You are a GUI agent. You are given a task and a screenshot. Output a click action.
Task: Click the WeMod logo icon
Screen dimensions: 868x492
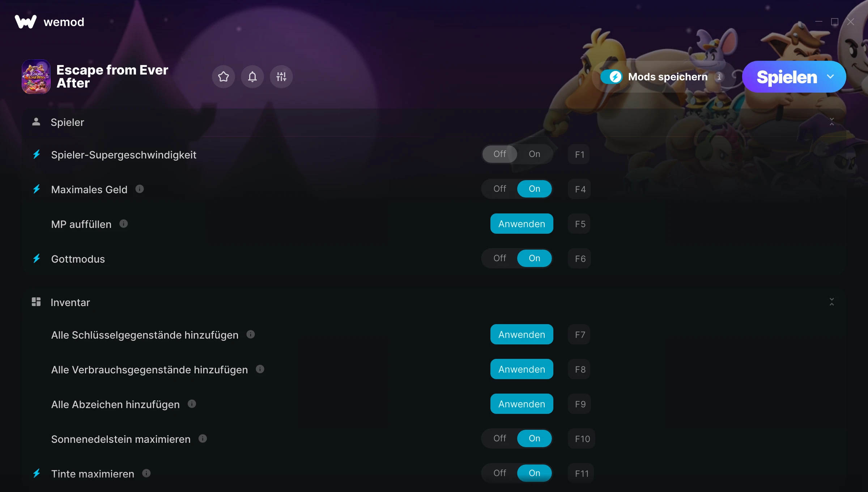[26, 22]
